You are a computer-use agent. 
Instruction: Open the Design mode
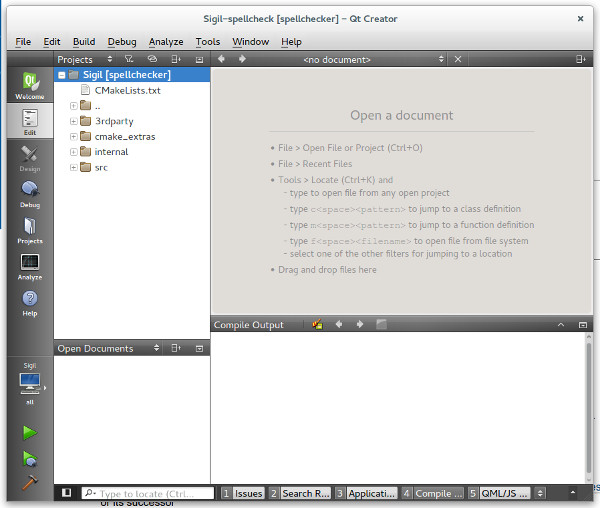(x=30, y=158)
